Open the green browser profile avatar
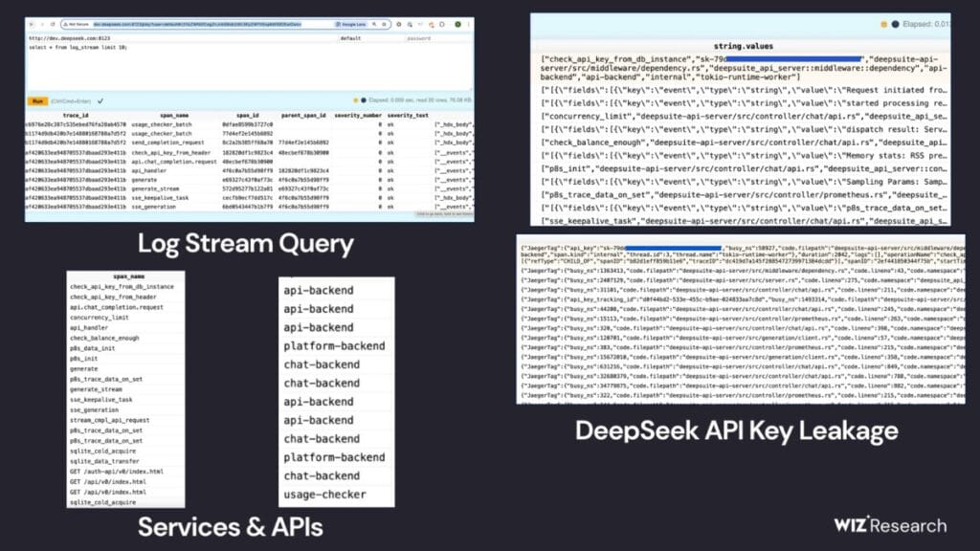The width and height of the screenshot is (980, 551). click(457, 24)
